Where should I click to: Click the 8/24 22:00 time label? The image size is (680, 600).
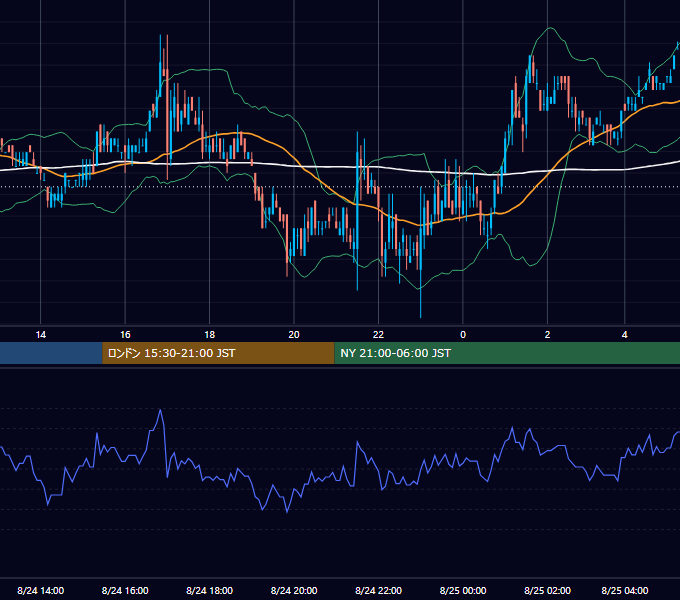[379, 590]
